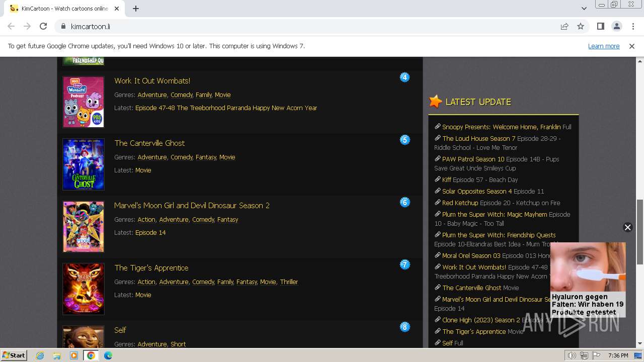Screen dimensions: 644x362
Task: Open Windows Explorer from taskbar
Action: point(57,355)
